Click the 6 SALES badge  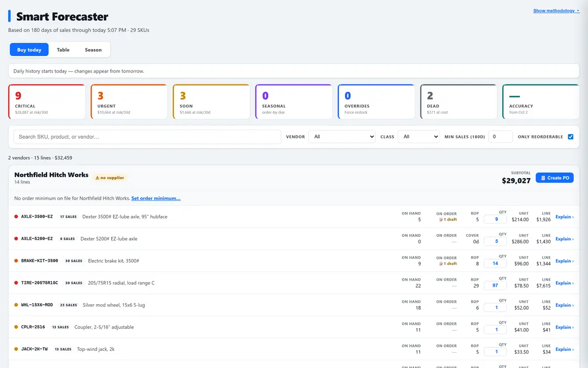[68, 239]
